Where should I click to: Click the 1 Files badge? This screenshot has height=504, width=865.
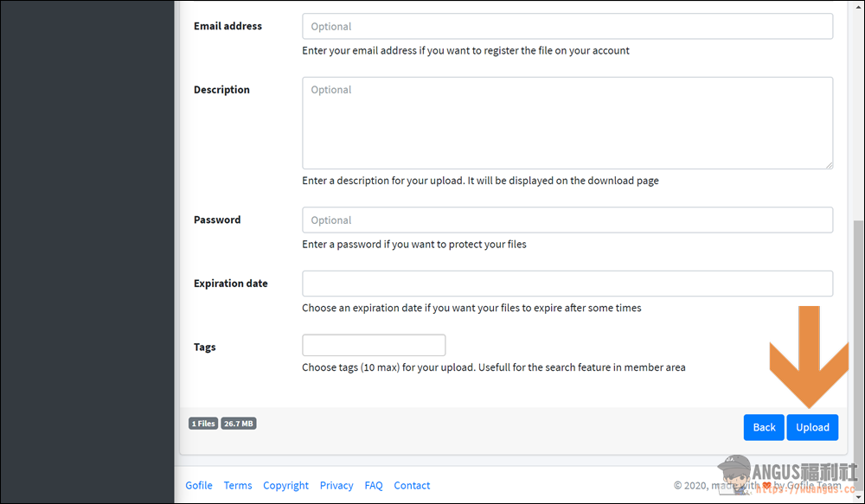(203, 424)
